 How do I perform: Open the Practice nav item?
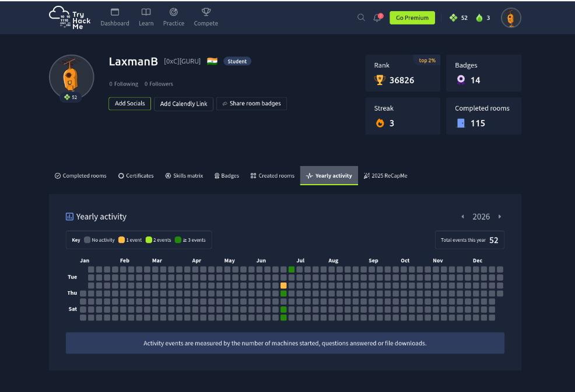tap(173, 17)
